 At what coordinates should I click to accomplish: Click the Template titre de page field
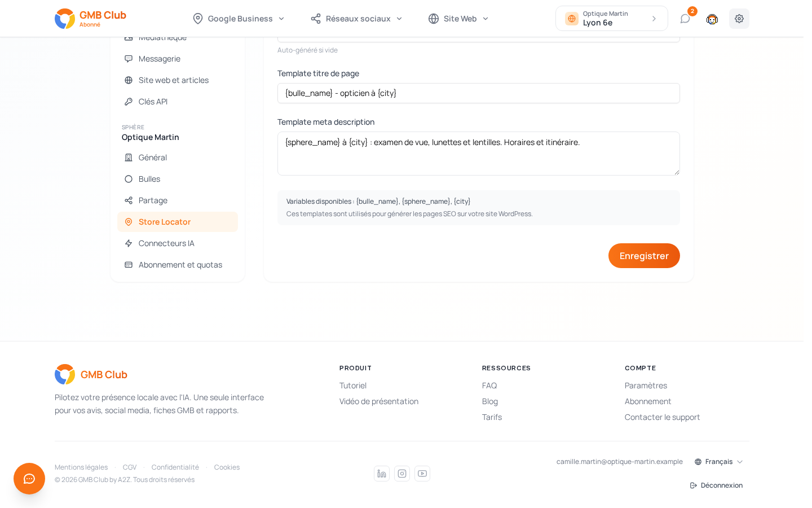pyautogui.click(x=479, y=93)
